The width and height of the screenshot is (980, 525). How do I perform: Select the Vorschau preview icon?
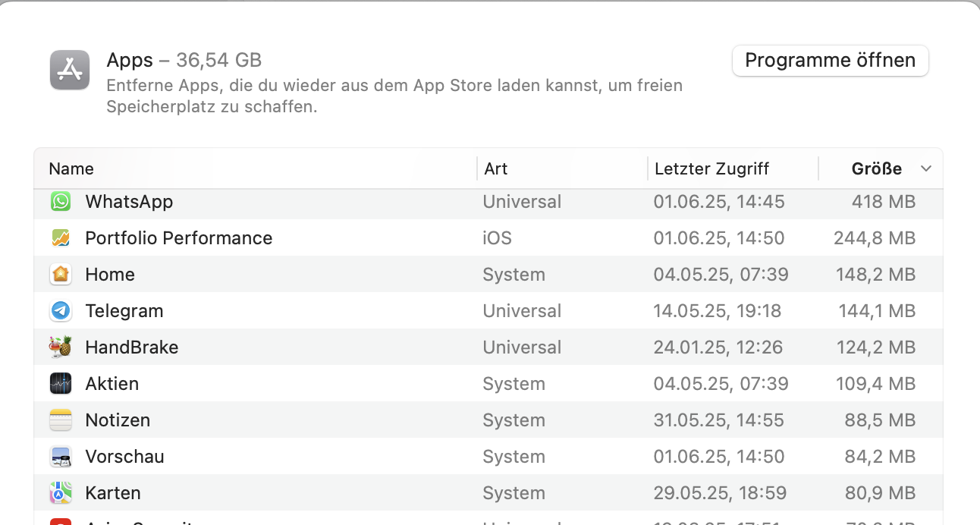click(61, 457)
